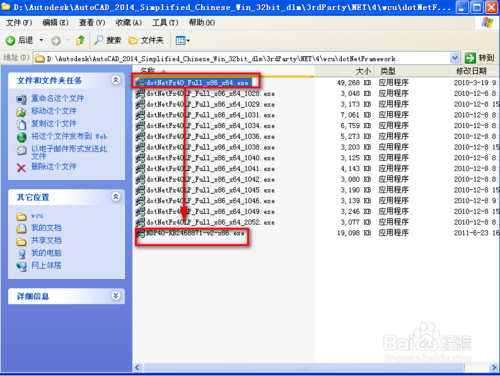Click the Forward navigation arrow icon
Viewport: 500px width, 376px height.
[x=56, y=41]
